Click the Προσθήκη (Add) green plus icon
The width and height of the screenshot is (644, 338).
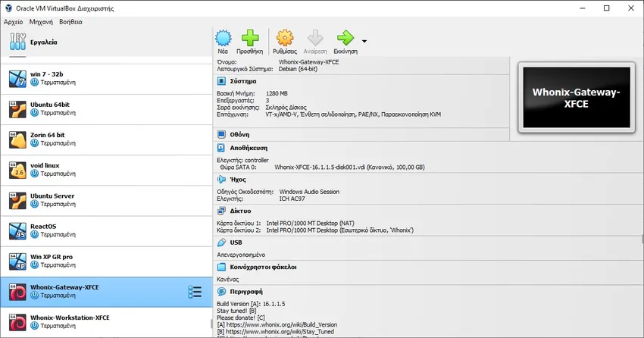pos(250,38)
